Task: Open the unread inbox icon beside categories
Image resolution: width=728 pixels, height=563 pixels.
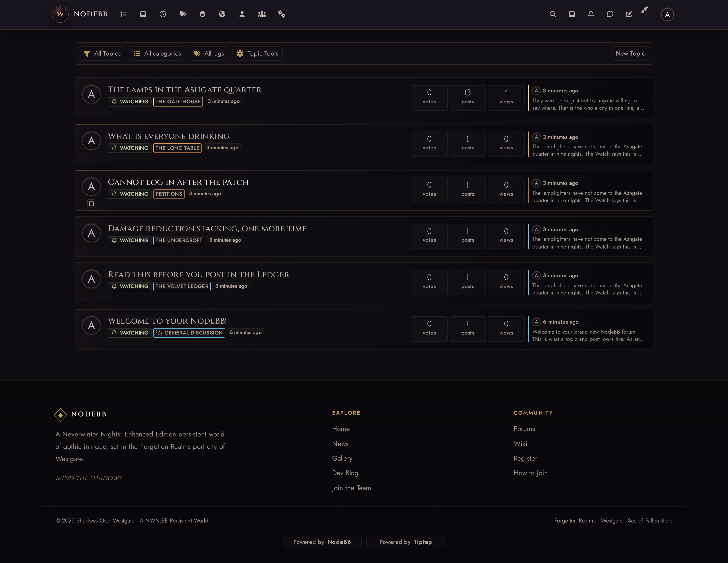Action: 143,14
